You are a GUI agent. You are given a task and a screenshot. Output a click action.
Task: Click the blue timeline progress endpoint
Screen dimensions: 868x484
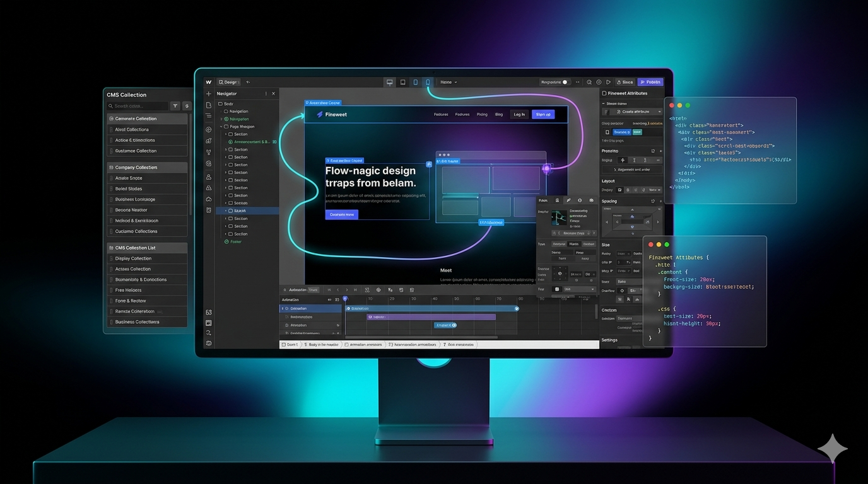coord(517,309)
